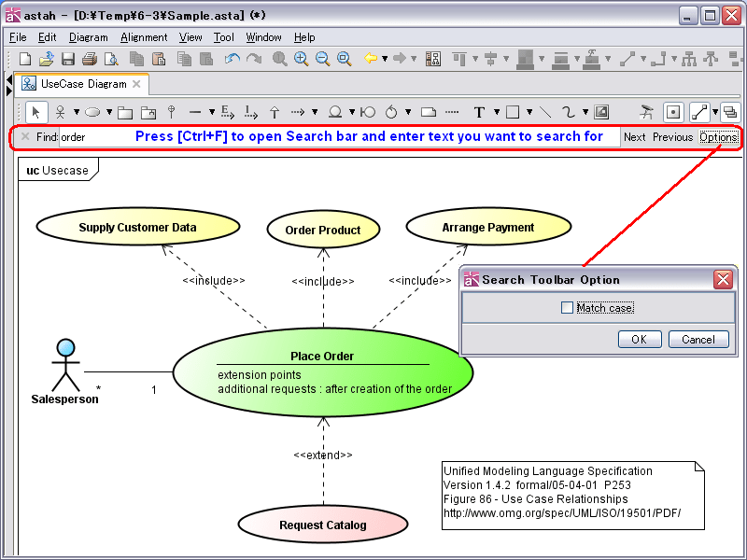This screenshot has height=560, width=747.
Task: Select the UseCase ellipse tool
Action: tap(92, 113)
